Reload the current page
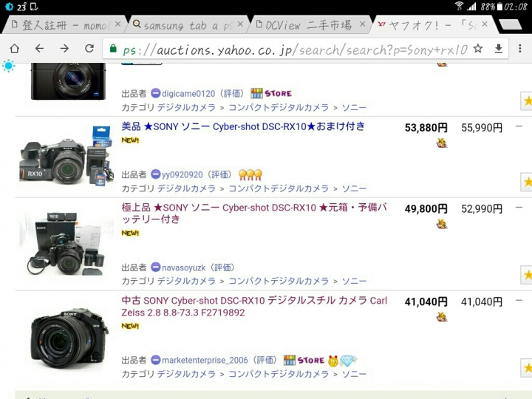532x399 pixels. 89,49
